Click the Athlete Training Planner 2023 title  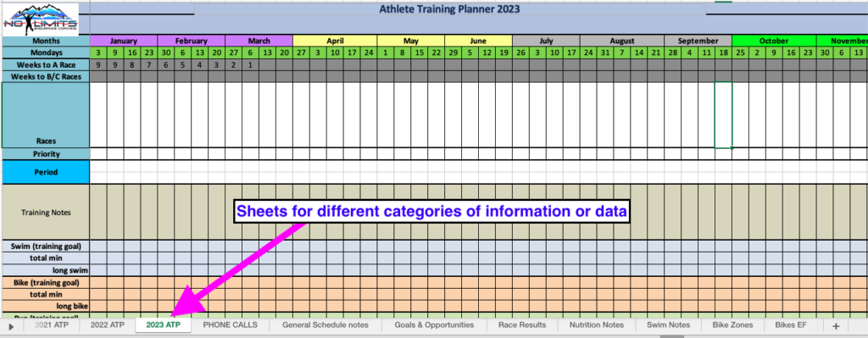(449, 8)
